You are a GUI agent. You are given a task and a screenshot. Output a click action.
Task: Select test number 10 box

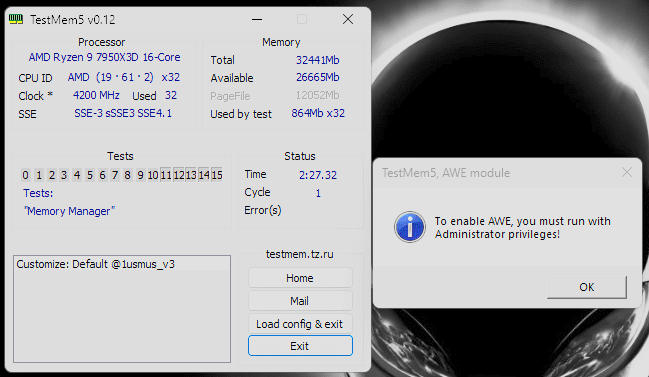click(x=153, y=175)
